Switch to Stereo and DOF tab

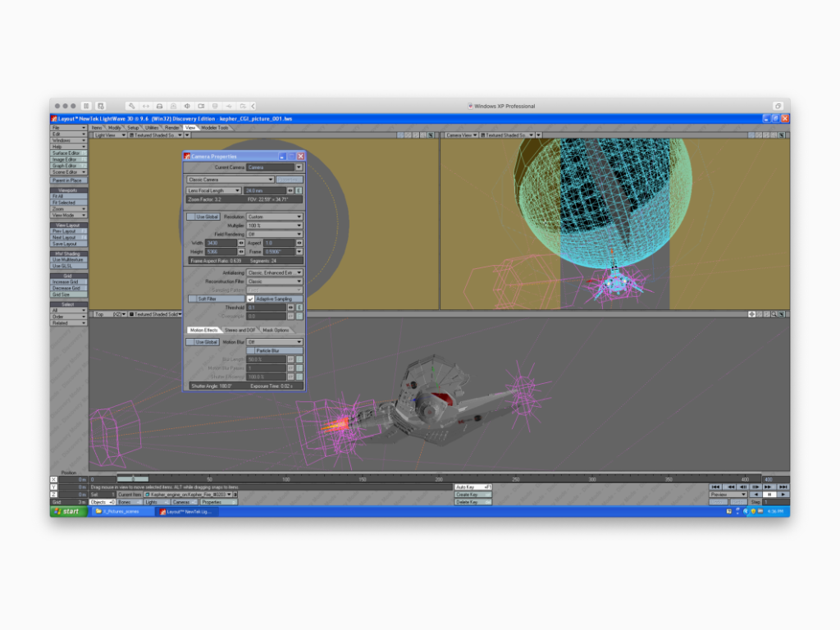tap(240, 330)
